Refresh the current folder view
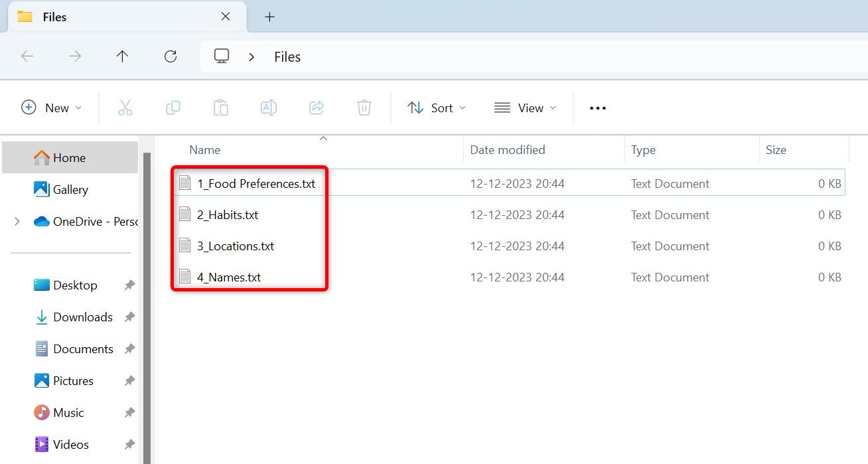This screenshot has width=868, height=464. (171, 57)
